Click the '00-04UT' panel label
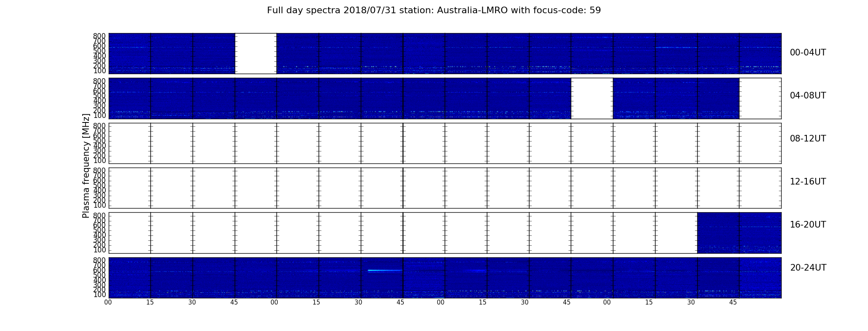The height and width of the screenshot is (331, 868). point(808,53)
